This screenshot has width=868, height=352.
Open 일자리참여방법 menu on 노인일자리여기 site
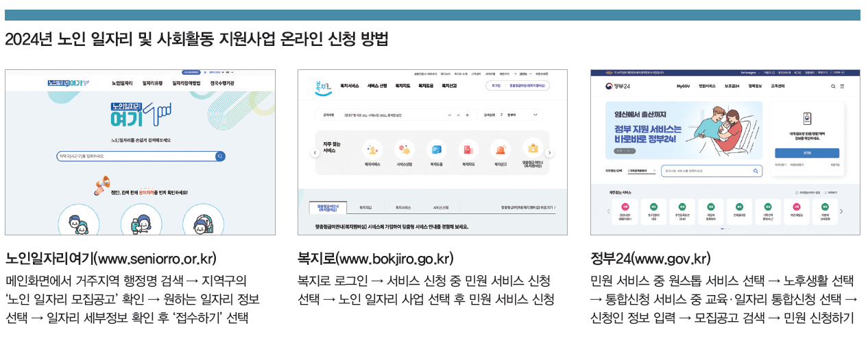[186, 83]
